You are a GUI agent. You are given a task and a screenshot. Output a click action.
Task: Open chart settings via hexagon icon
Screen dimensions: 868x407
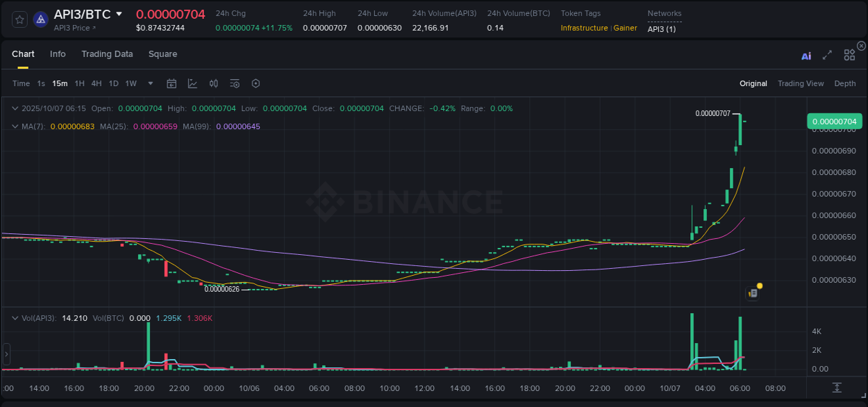point(256,83)
